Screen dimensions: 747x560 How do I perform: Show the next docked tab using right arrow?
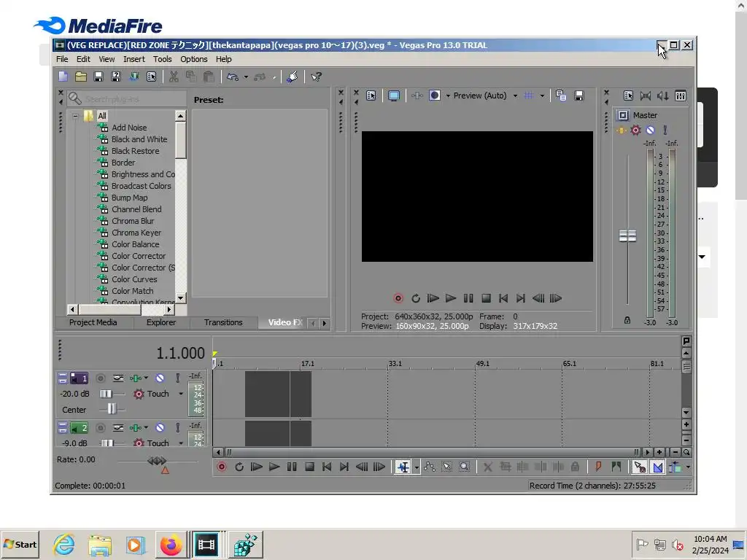coord(325,323)
